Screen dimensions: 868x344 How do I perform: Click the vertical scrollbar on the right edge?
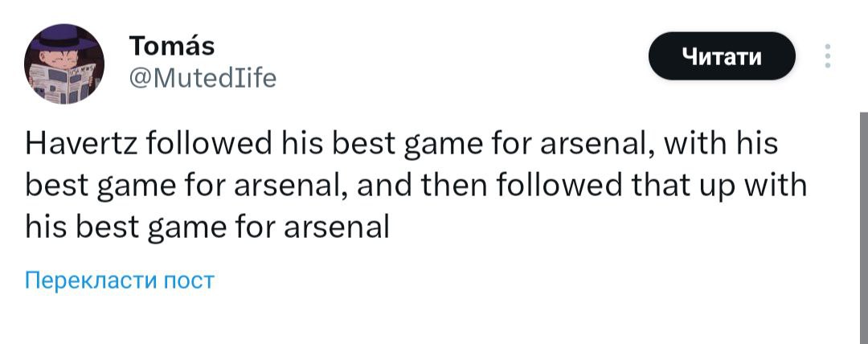tap(863, 225)
